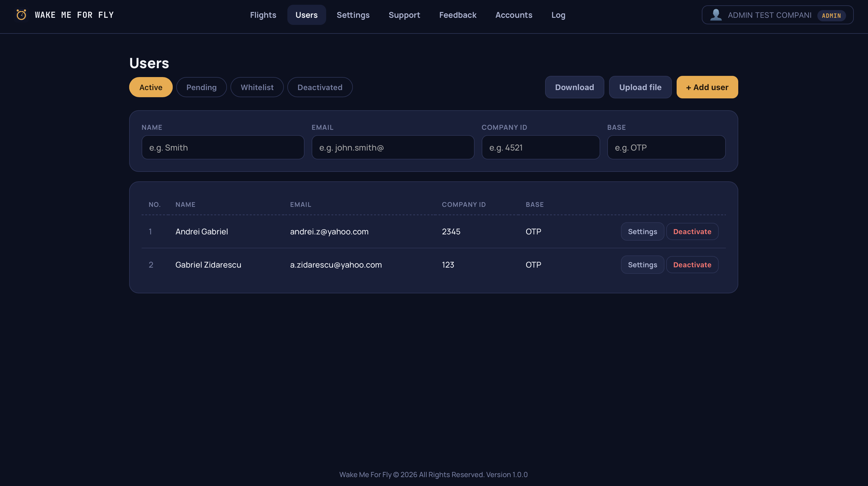
Task: Click the NAME column header in table
Action: point(185,204)
